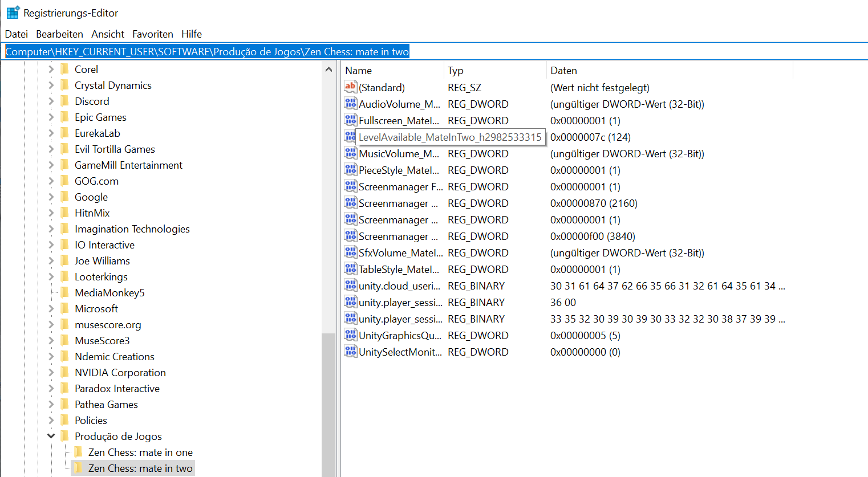Viewport: 868px width, 477px height.
Task: Expand the EurekaLab registry key
Action: click(x=51, y=133)
